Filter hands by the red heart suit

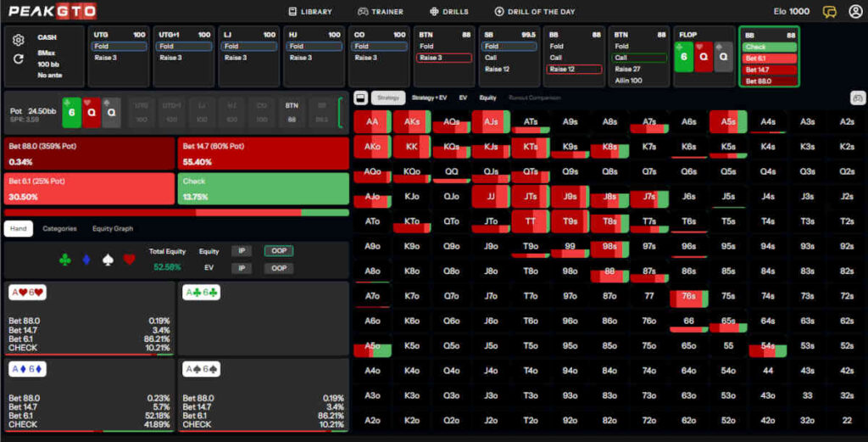click(x=129, y=260)
